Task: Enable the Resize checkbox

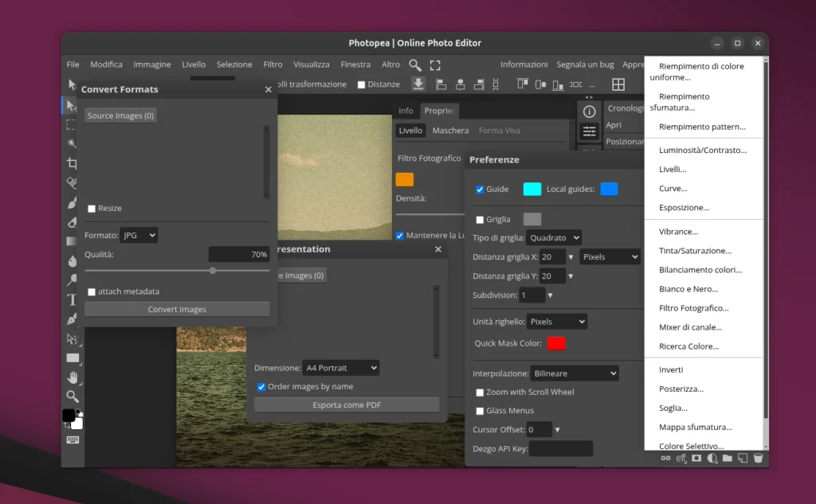Action: point(92,209)
